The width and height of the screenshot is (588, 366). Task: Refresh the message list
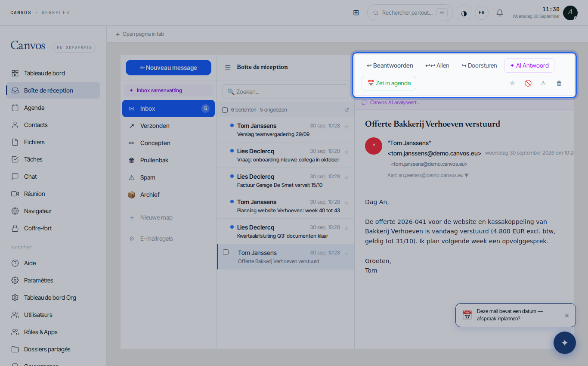[347, 110]
